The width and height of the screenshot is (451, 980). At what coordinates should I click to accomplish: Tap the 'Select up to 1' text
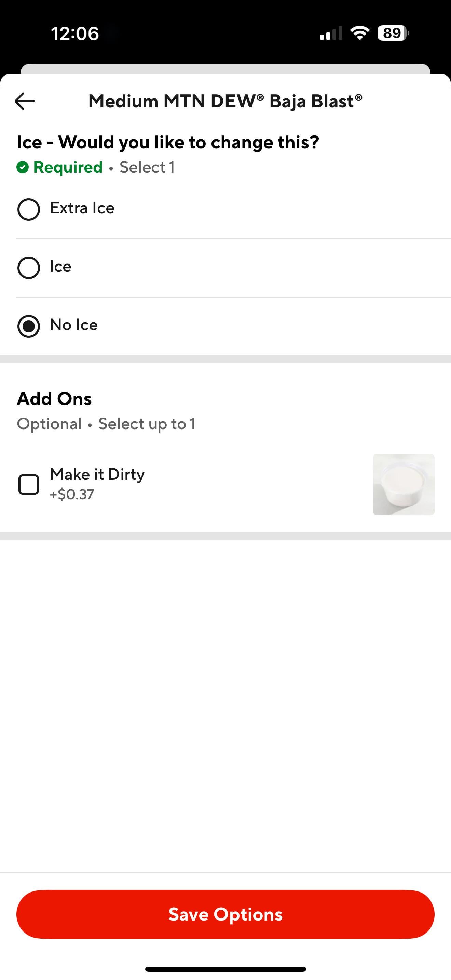(147, 424)
